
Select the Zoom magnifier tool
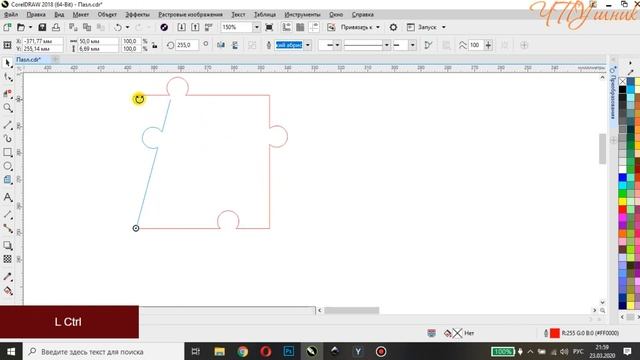[7, 108]
